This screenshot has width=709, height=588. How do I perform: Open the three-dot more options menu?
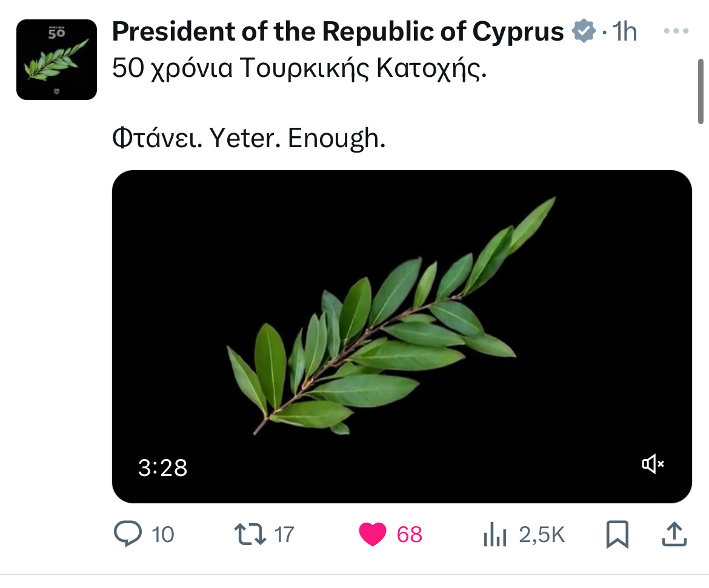point(676,31)
